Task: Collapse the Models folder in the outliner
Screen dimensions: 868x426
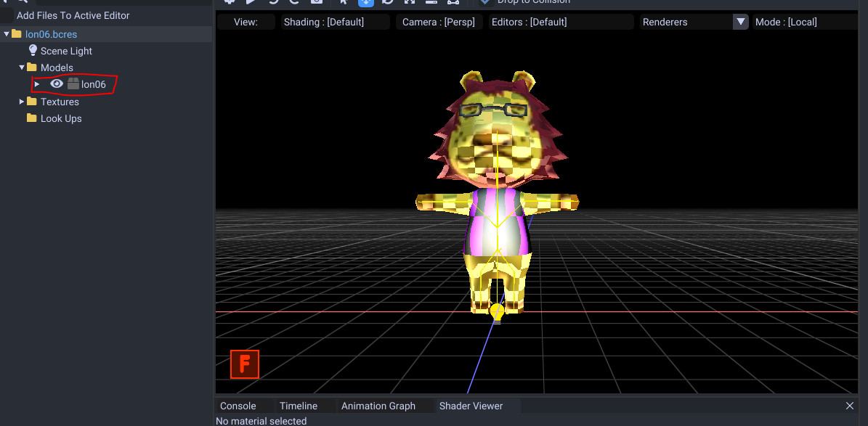Action: 22,67
